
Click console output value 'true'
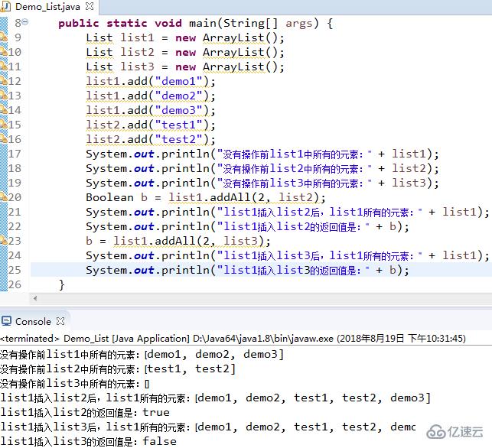tap(156, 412)
